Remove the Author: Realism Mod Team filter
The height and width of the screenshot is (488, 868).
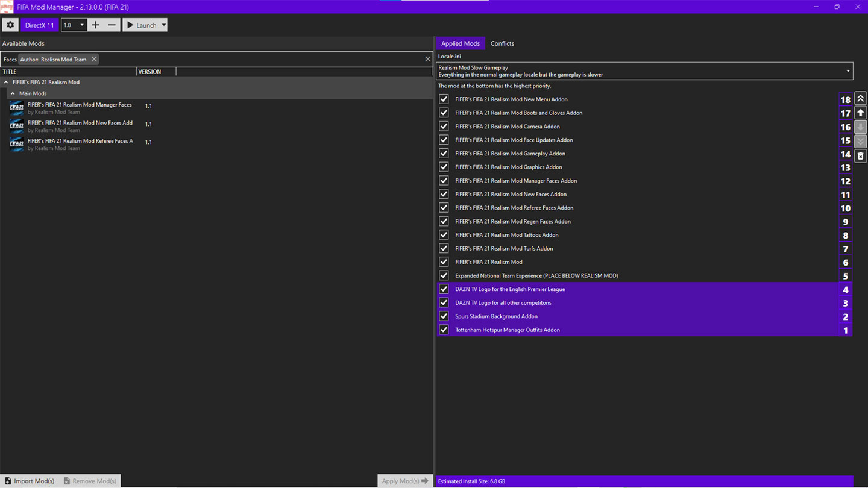[94, 59]
